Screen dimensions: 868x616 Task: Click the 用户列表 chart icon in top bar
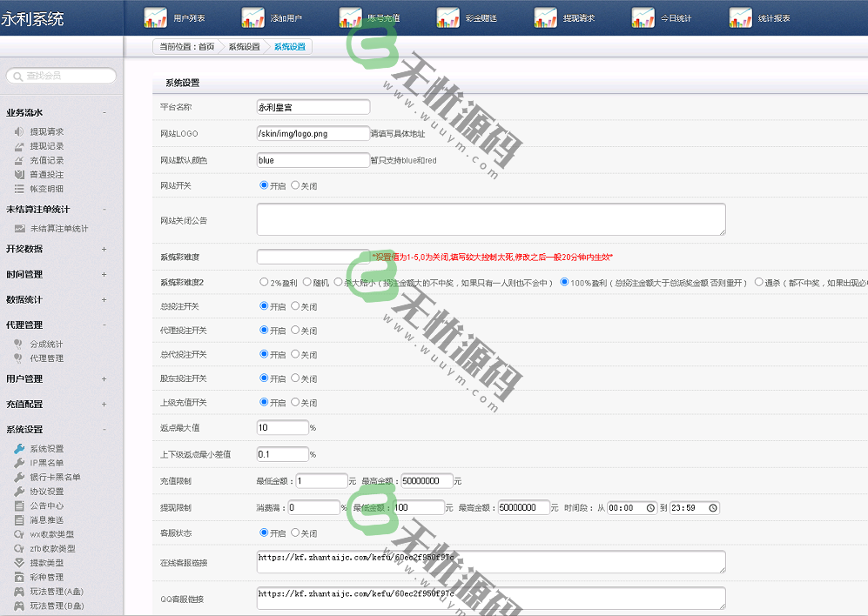click(x=155, y=17)
